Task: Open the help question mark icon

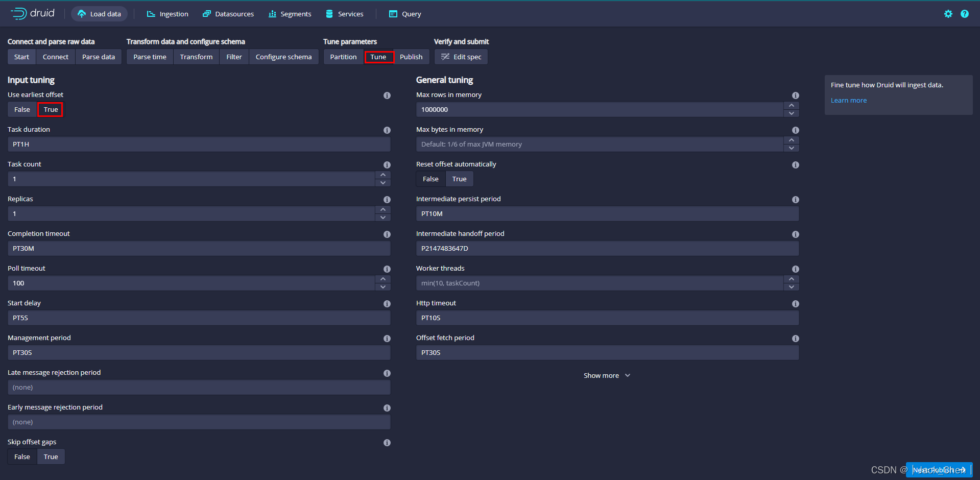Action: [x=965, y=14]
